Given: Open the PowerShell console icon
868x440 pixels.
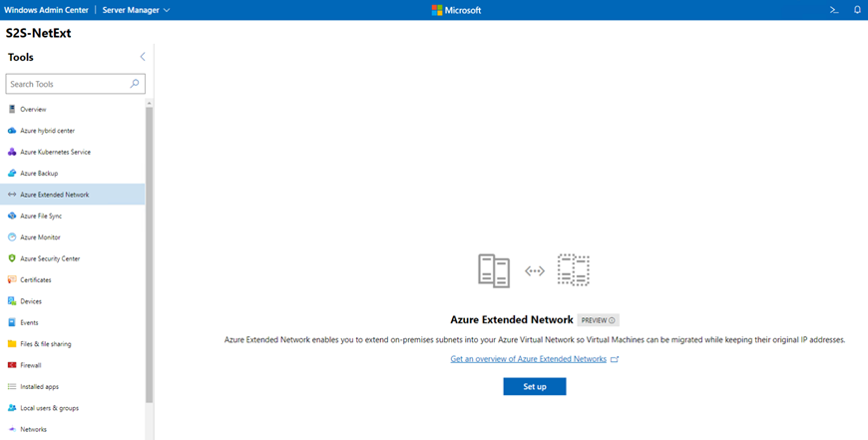Looking at the screenshot, I should [834, 10].
